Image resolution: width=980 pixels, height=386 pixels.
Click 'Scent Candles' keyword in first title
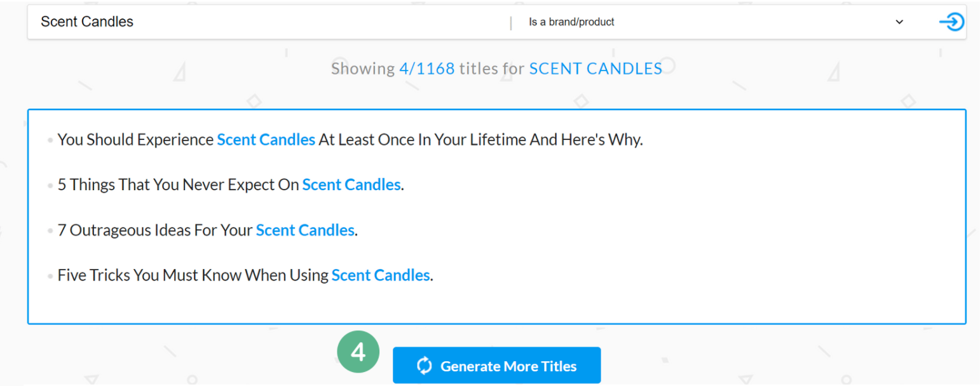266,140
